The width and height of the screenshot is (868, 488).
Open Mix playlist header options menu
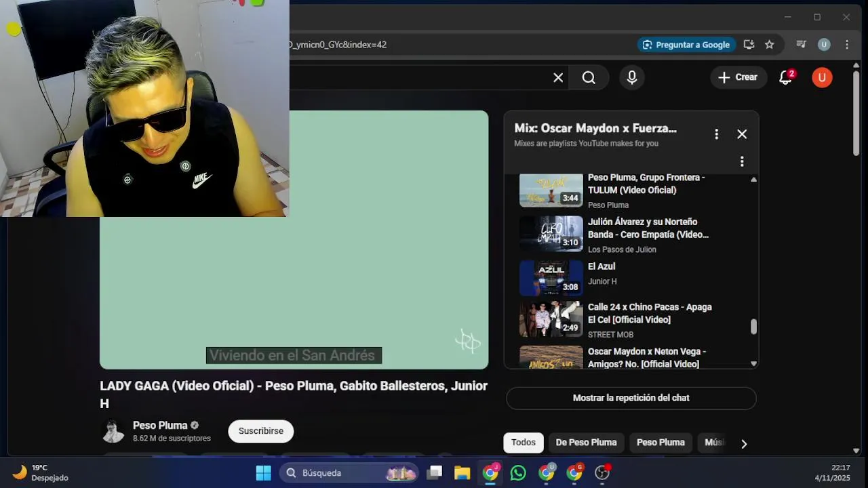[x=716, y=134]
